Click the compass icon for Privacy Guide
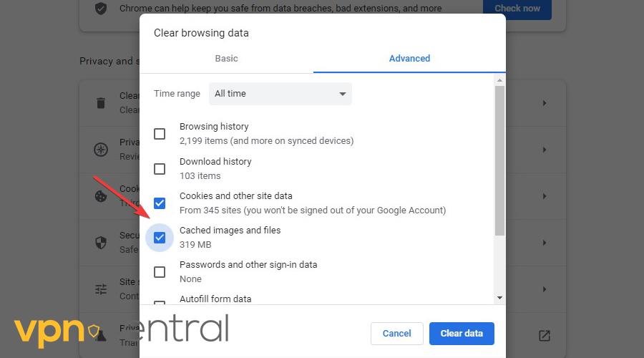Image resolution: width=644 pixels, height=358 pixels. 101,150
